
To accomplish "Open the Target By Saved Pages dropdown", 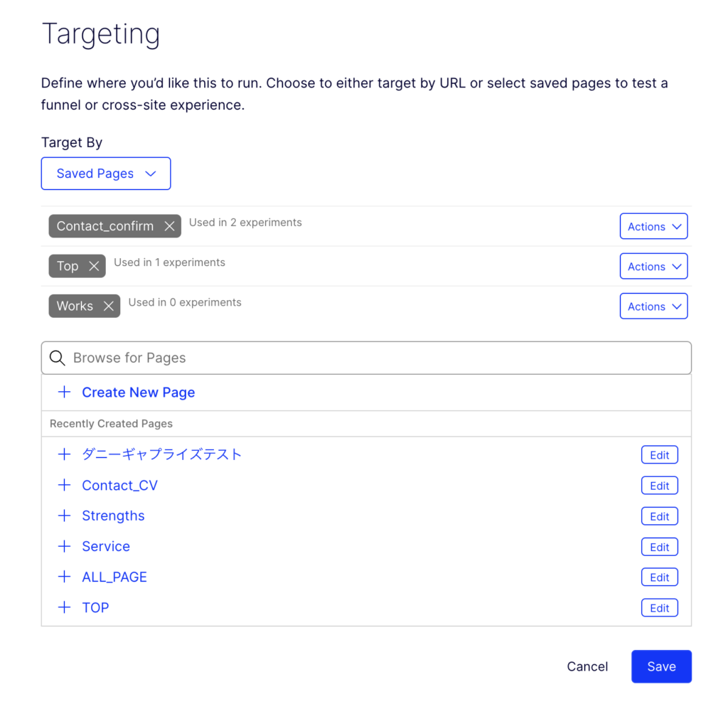I will pos(106,174).
